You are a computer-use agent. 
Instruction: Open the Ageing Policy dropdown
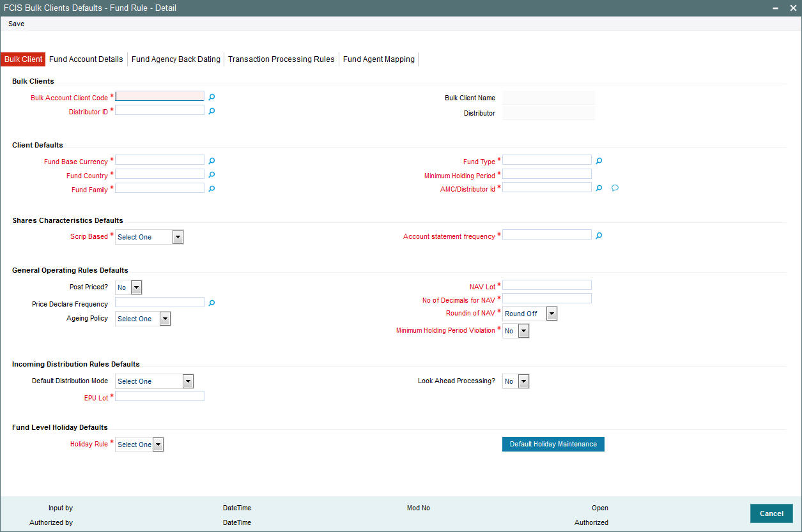[x=165, y=319]
